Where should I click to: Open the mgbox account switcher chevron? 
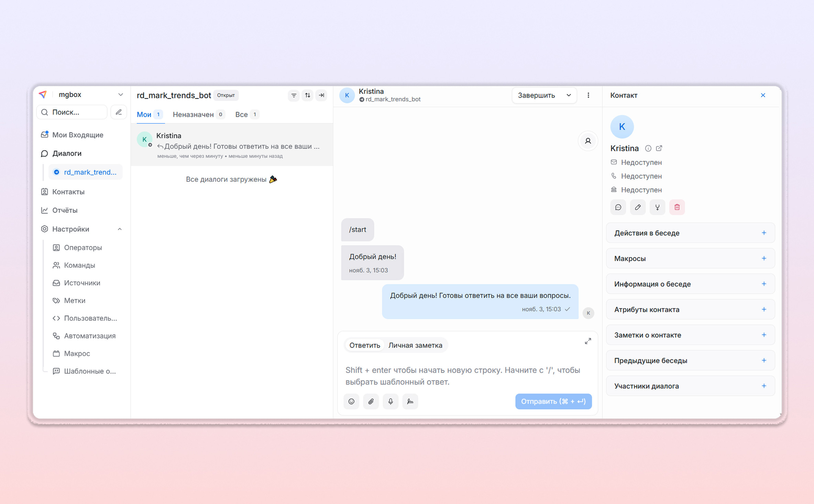click(x=121, y=95)
